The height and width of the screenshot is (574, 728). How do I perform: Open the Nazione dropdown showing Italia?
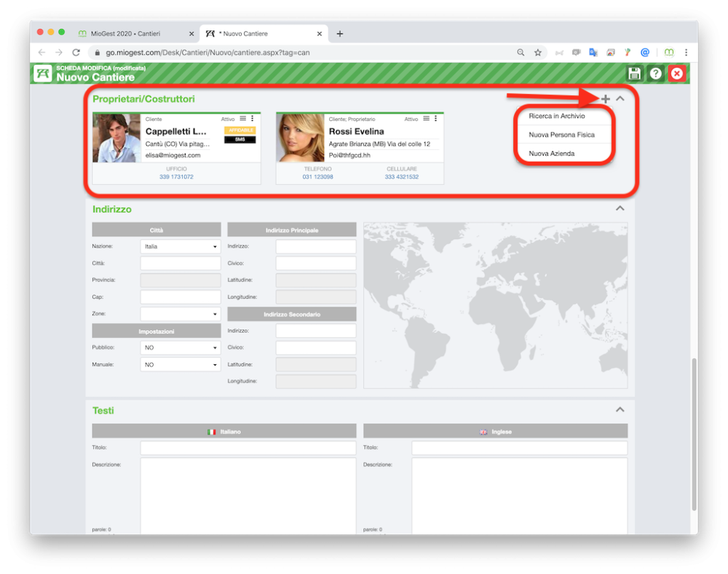tap(180, 246)
